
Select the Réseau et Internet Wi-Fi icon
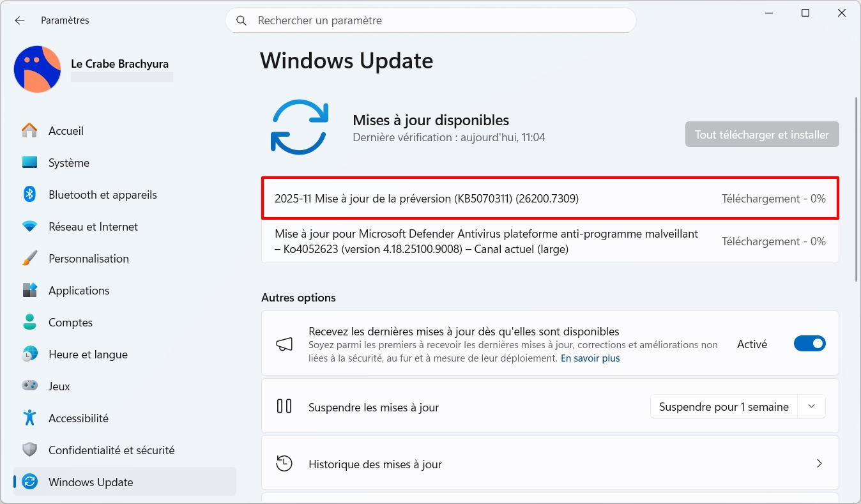click(x=29, y=227)
